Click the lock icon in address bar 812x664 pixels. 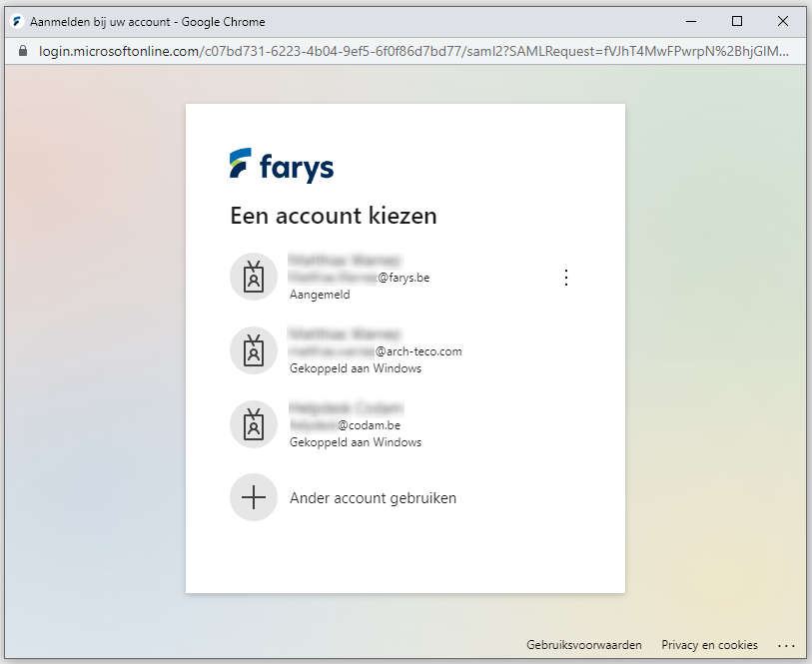point(23,51)
